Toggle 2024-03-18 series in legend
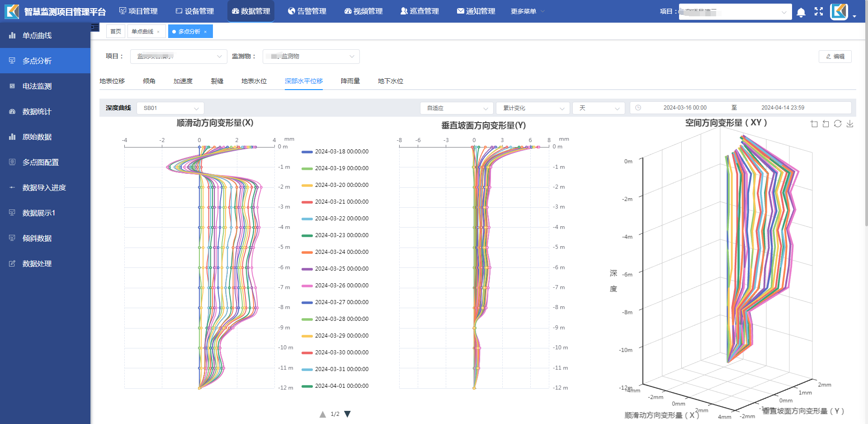The height and width of the screenshot is (424, 868). click(x=335, y=152)
